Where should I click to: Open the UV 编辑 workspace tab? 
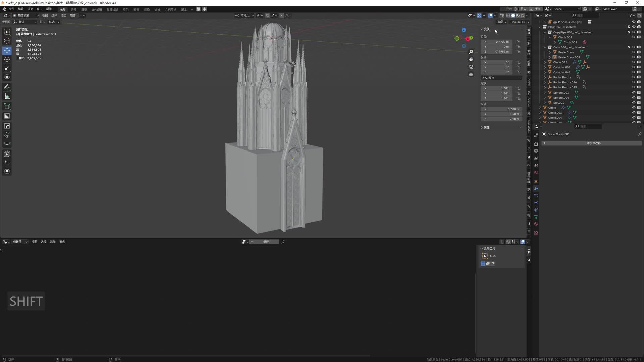[97, 9]
